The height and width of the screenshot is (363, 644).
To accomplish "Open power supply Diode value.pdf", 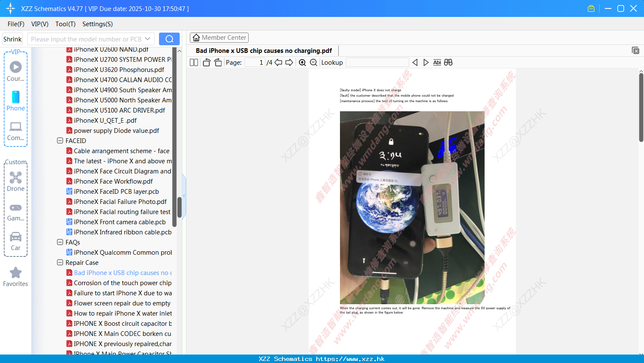I will [x=113, y=131].
